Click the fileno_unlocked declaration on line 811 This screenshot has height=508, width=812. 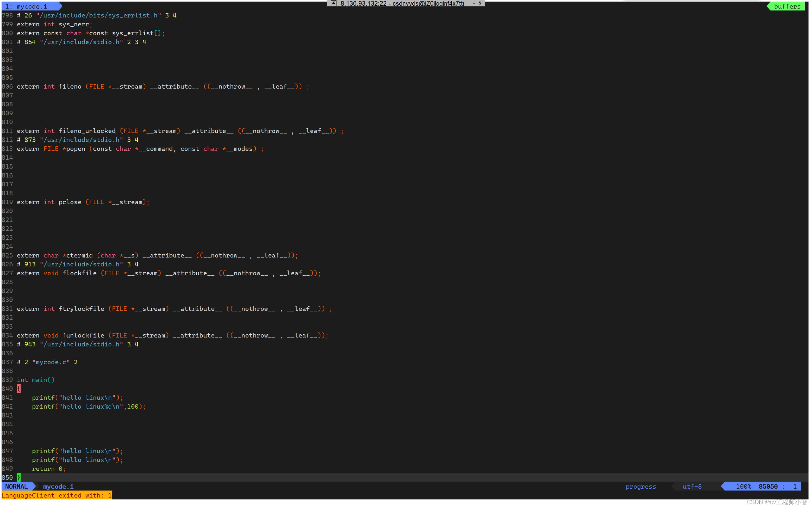(180, 131)
